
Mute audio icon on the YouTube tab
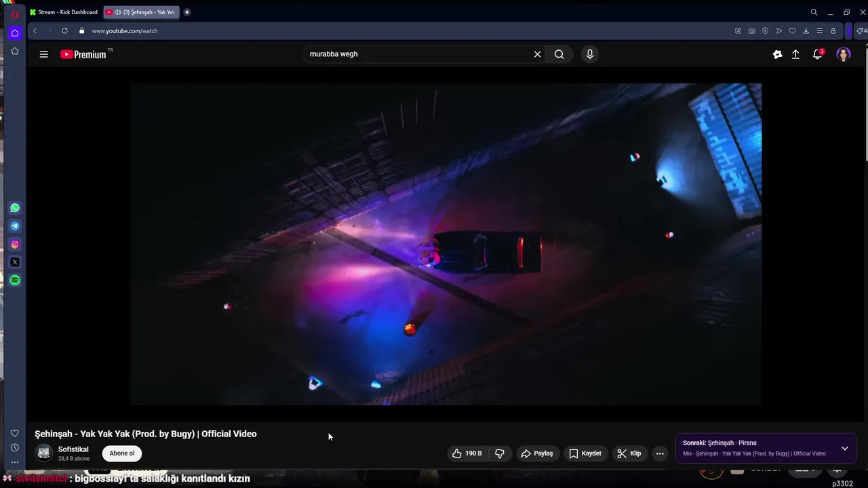click(x=118, y=12)
